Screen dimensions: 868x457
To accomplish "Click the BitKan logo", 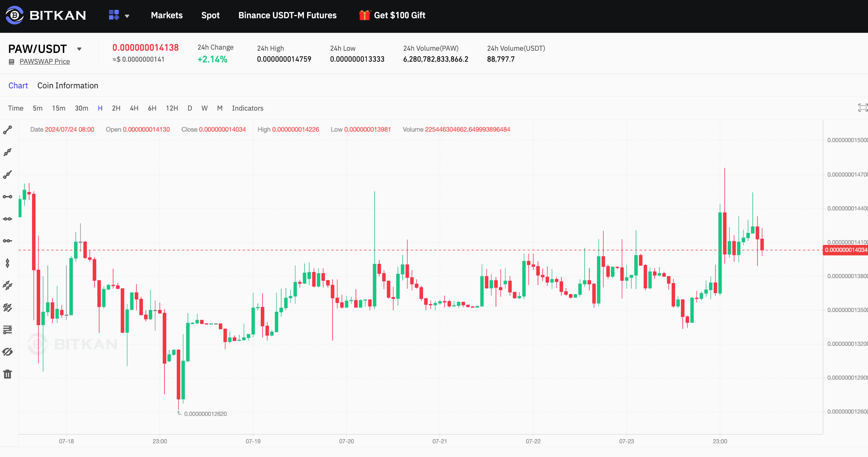I will pyautogui.click(x=46, y=16).
